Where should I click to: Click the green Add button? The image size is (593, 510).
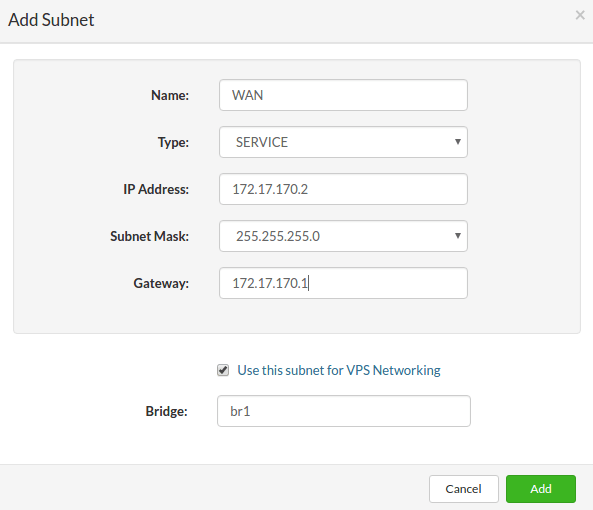tap(541, 489)
